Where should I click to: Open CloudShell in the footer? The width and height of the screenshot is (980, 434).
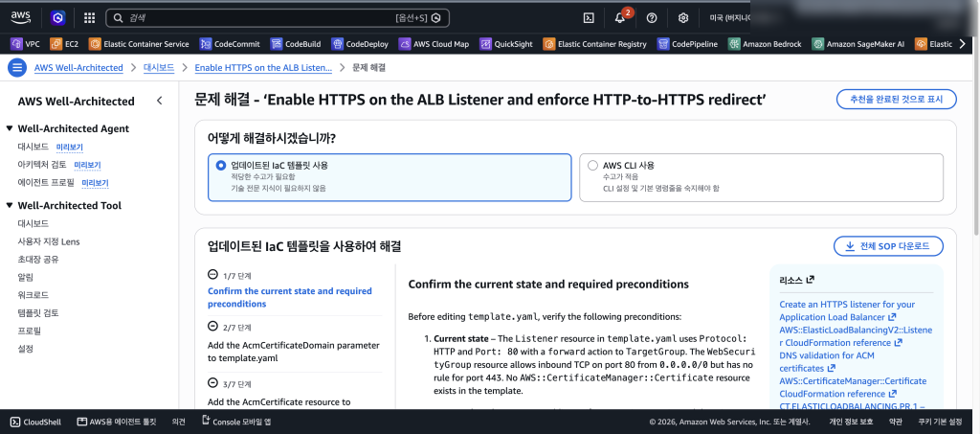(x=35, y=423)
